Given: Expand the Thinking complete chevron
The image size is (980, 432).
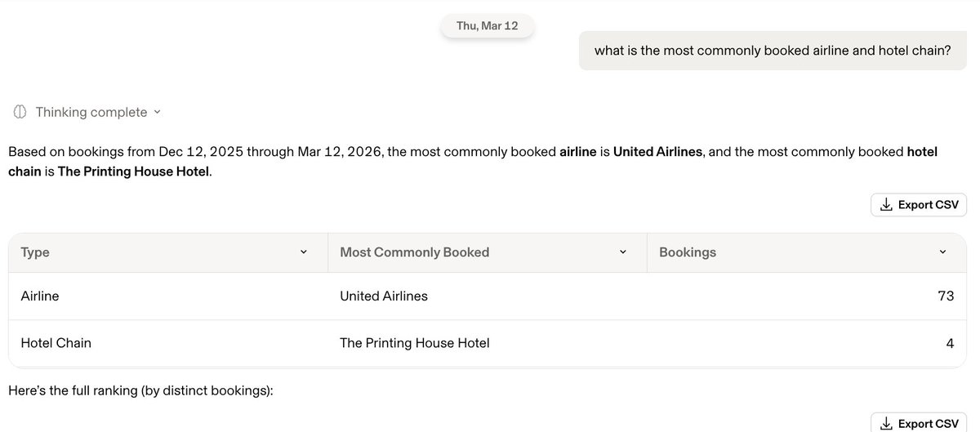Looking at the screenshot, I should 158,112.
